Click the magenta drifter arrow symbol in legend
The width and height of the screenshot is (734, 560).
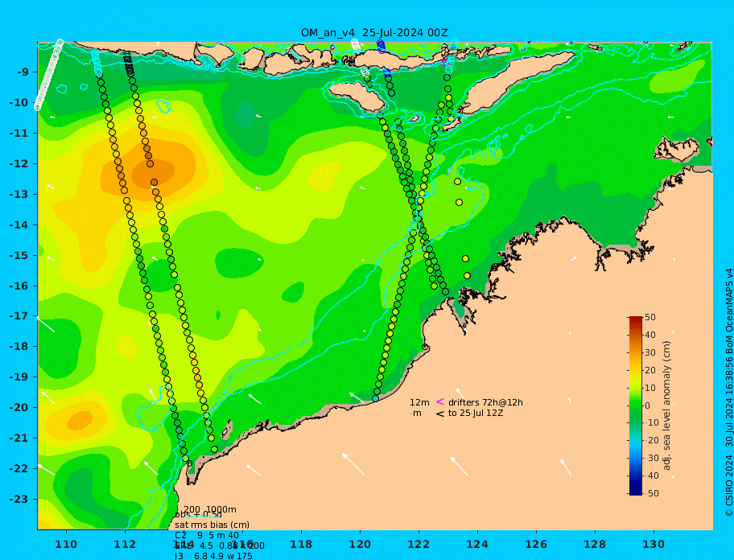pyautogui.click(x=440, y=401)
